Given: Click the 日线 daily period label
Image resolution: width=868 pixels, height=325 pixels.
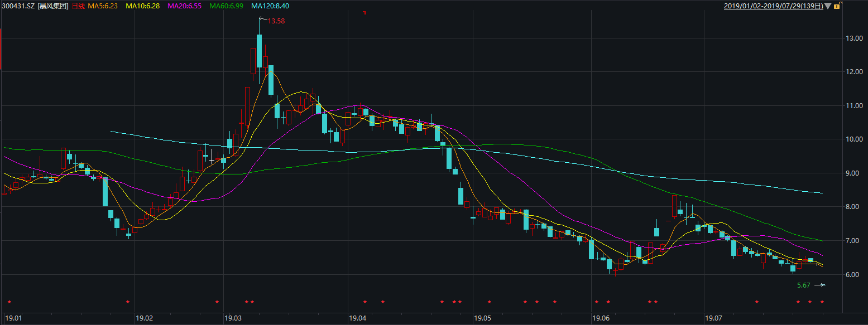Looking at the screenshot, I should click(78, 6).
